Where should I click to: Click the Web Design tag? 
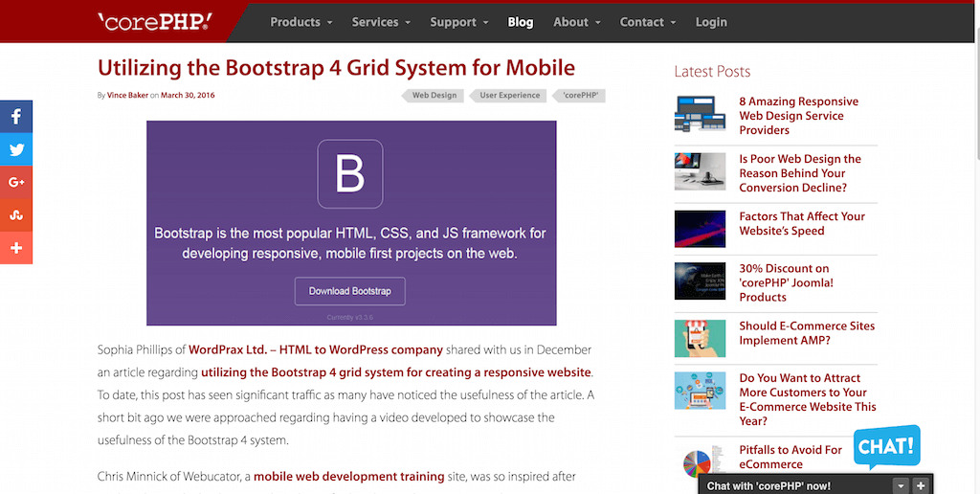pyautogui.click(x=434, y=96)
